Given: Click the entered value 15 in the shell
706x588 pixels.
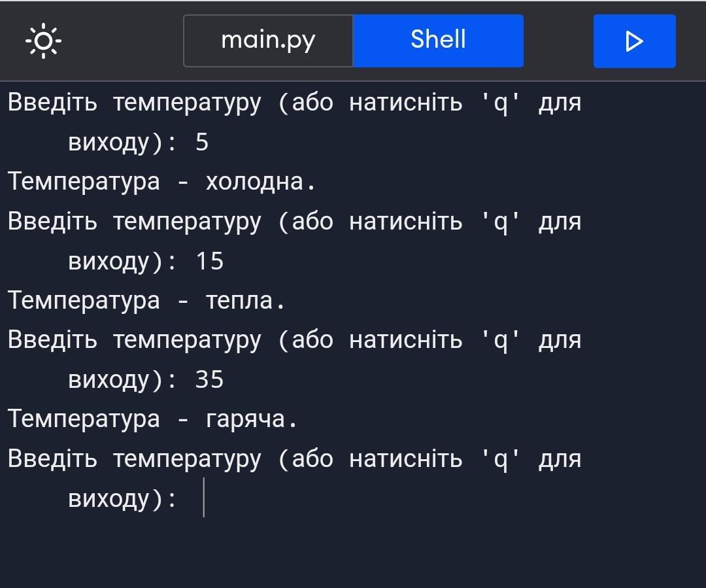Looking at the screenshot, I should 209,261.
